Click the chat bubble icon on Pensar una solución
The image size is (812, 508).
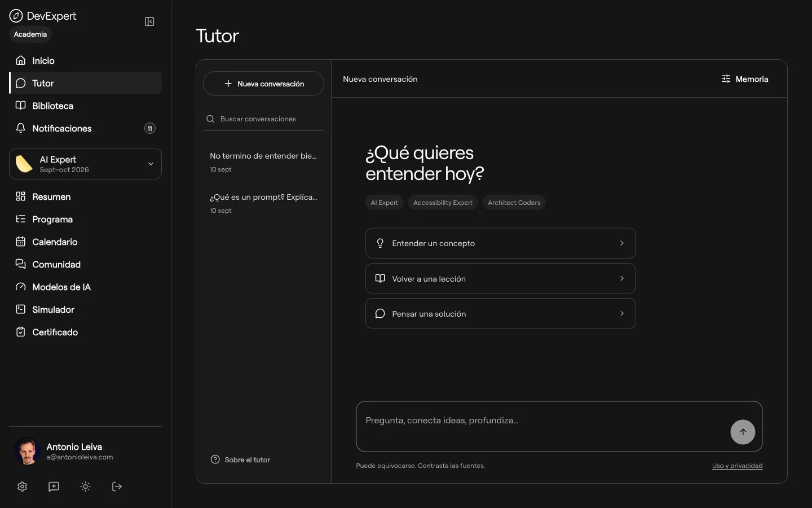380,314
